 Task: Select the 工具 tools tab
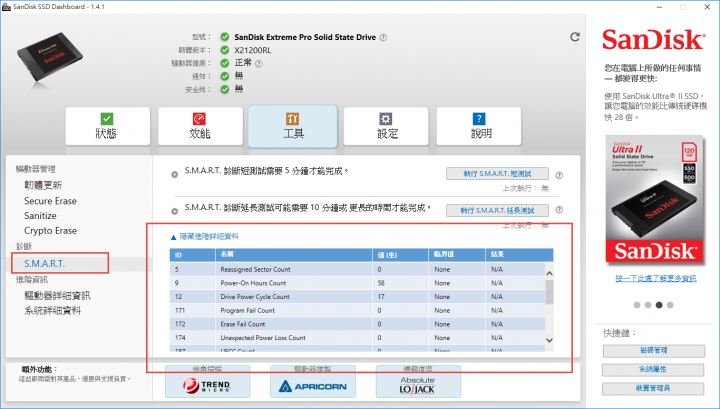[293, 126]
